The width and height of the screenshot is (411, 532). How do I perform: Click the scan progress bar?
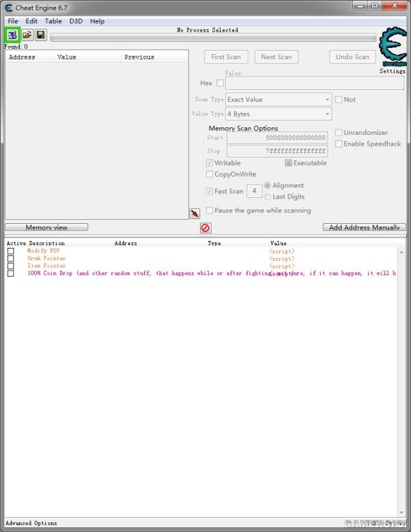pyautogui.click(x=213, y=38)
